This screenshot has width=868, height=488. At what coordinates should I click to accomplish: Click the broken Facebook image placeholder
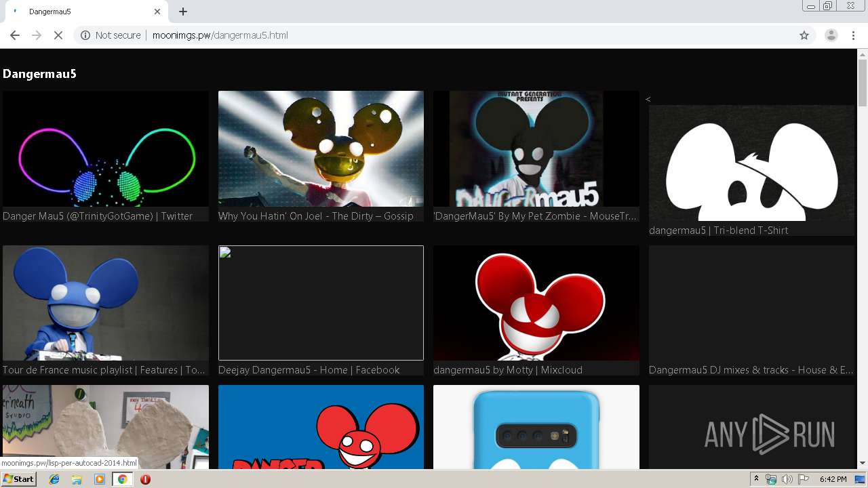tap(321, 303)
